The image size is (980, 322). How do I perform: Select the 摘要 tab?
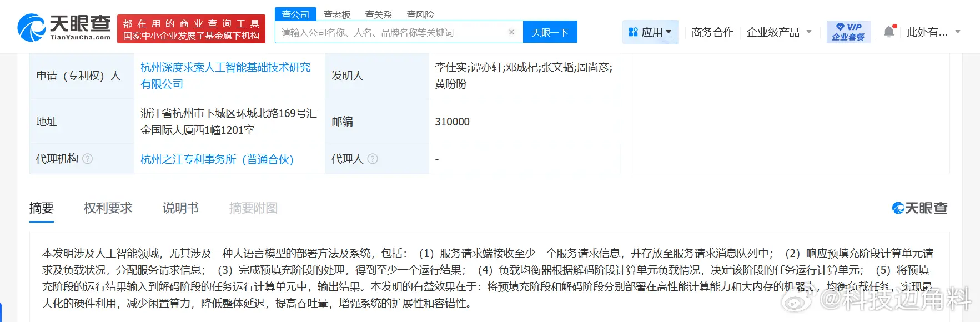pos(42,208)
